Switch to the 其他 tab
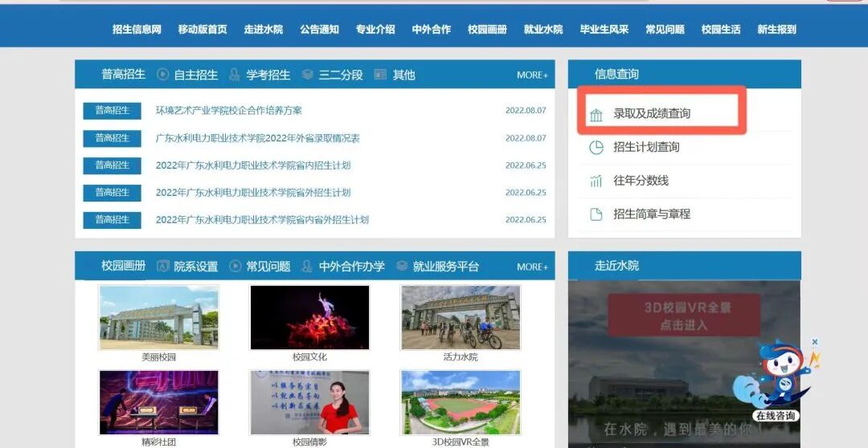This screenshot has height=448, width=868. pos(404,75)
